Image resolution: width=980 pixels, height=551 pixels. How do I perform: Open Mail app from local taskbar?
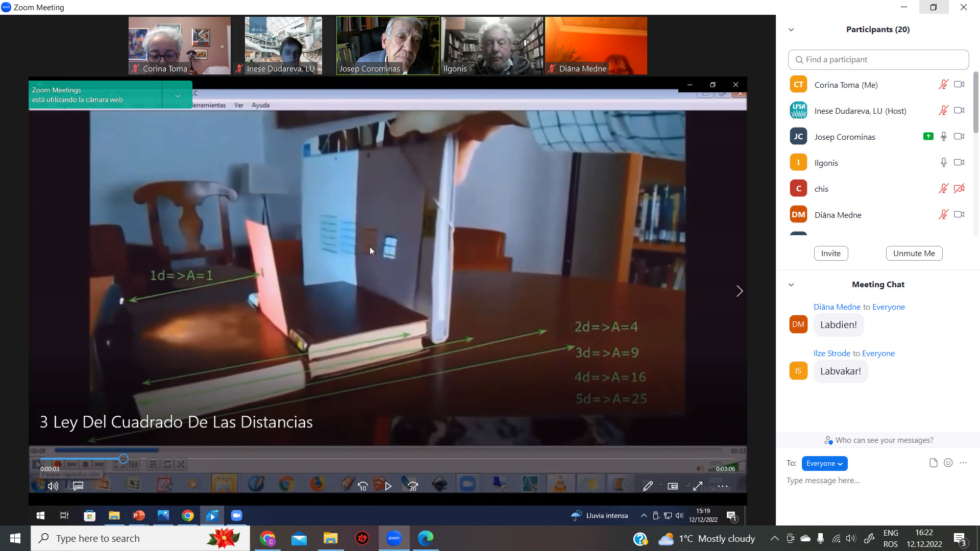299,538
